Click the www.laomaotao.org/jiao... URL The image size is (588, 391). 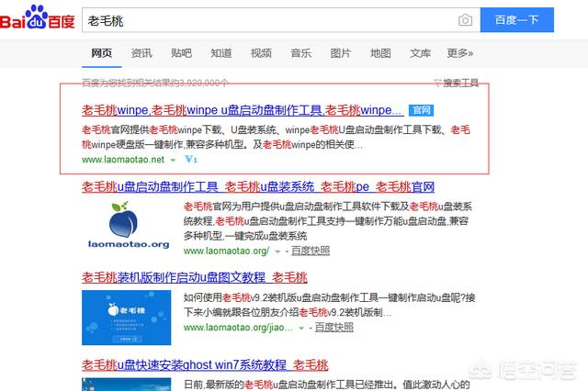pyautogui.click(x=238, y=328)
